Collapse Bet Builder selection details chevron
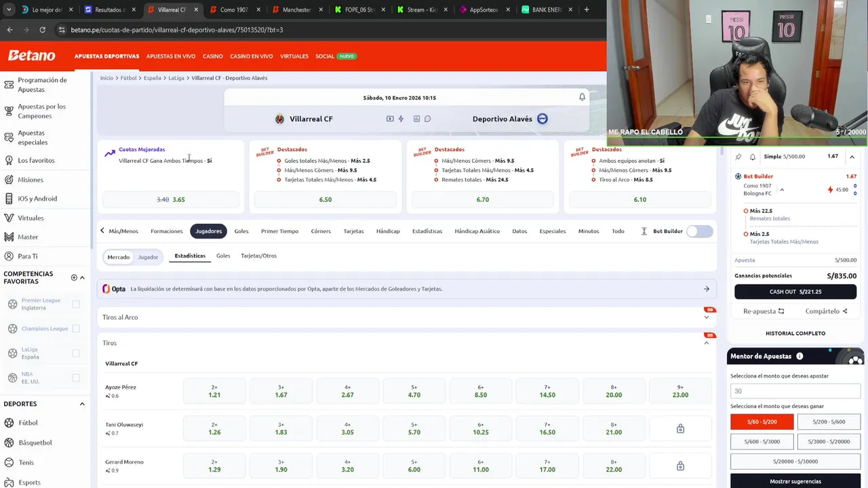This screenshot has height=488, width=868. [782, 190]
